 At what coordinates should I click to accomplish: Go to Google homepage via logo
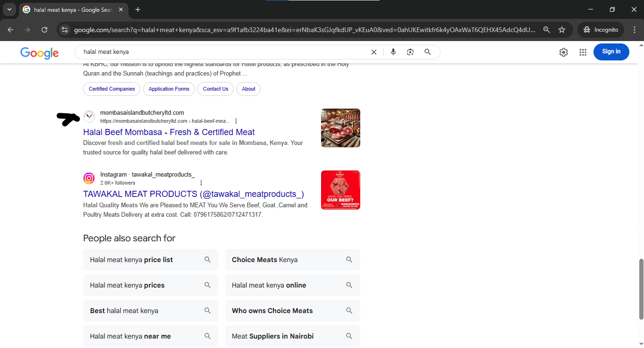(40, 53)
